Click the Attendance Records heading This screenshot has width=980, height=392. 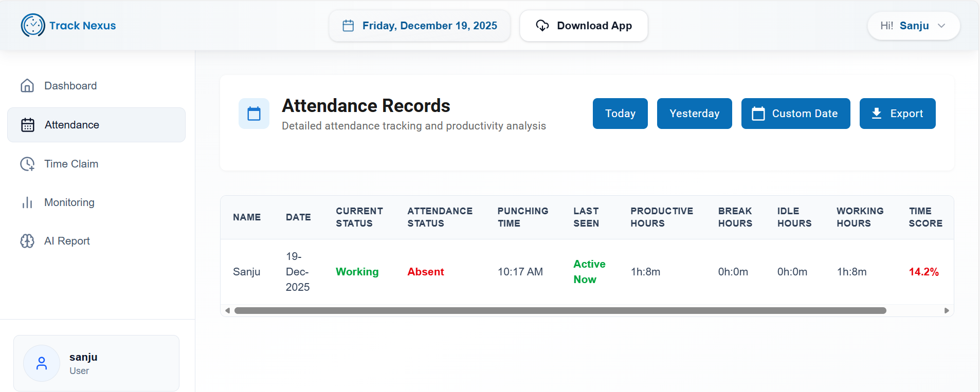(x=366, y=105)
